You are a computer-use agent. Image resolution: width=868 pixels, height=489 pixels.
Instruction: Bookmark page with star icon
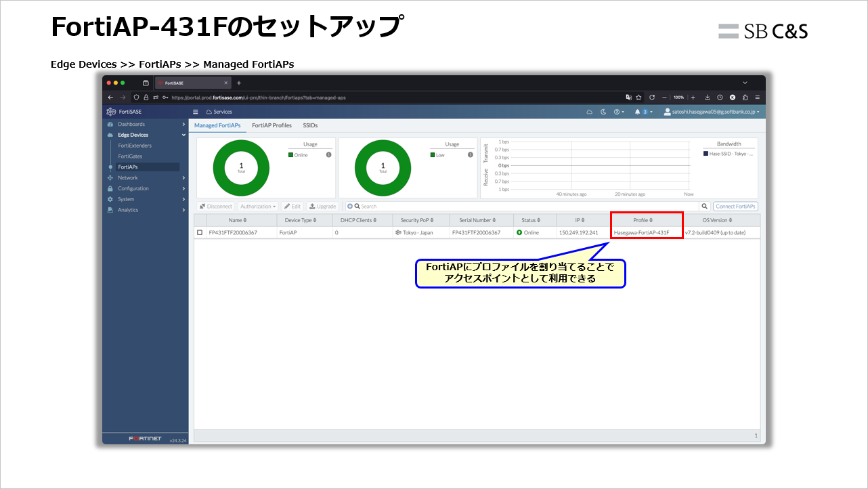point(638,98)
